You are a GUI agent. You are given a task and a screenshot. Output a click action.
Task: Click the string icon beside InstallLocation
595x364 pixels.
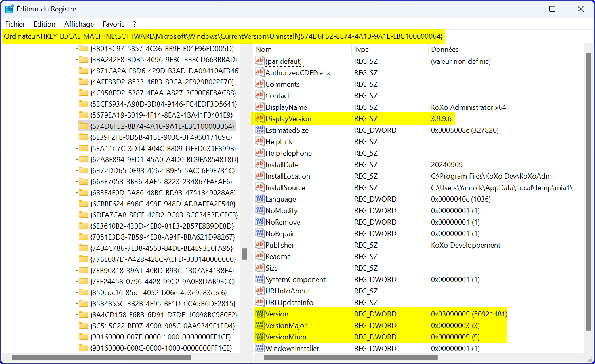(259, 175)
